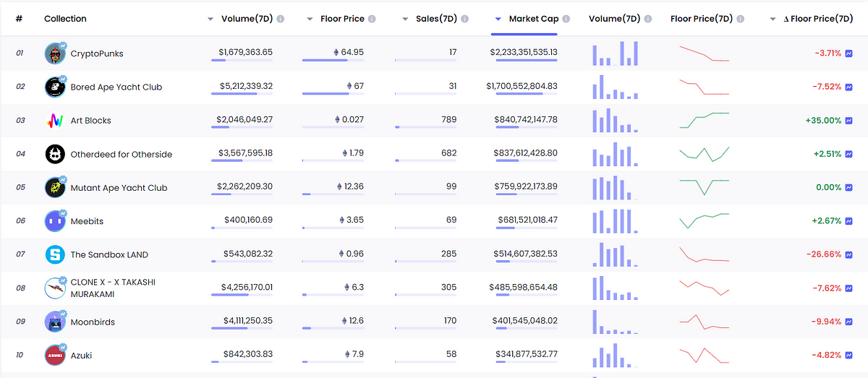This screenshot has height=378, width=868.
Task: Click the Azuki collection avatar
Action: tap(55, 355)
